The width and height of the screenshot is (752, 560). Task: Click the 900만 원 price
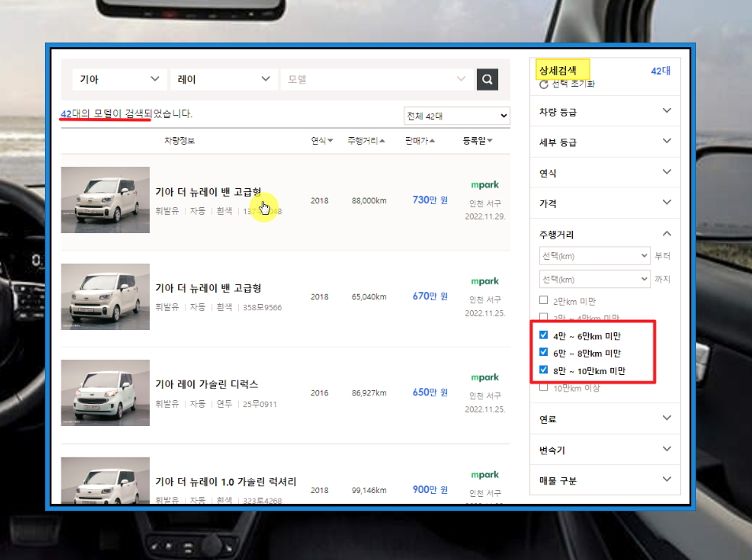pos(430,490)
